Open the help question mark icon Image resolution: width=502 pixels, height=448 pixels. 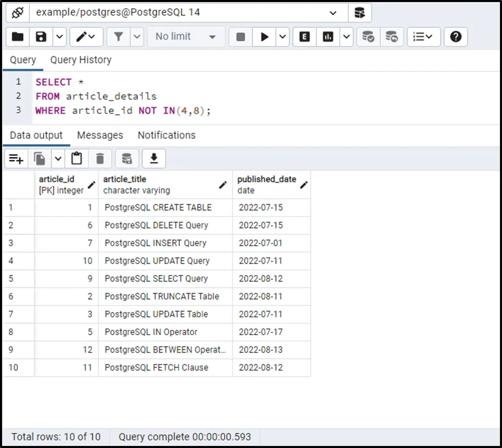click(x=456, y=37)
